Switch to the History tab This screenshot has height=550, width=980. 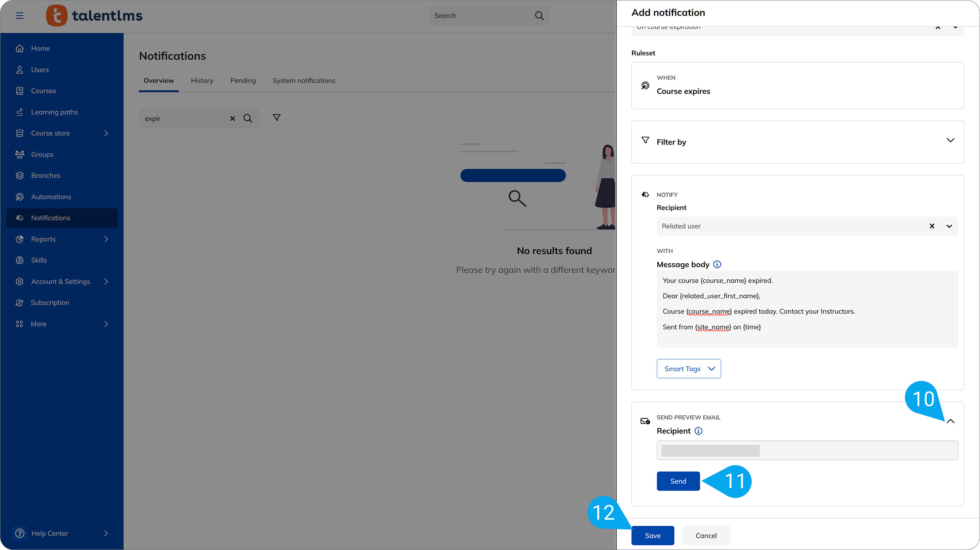pos(202,80)
